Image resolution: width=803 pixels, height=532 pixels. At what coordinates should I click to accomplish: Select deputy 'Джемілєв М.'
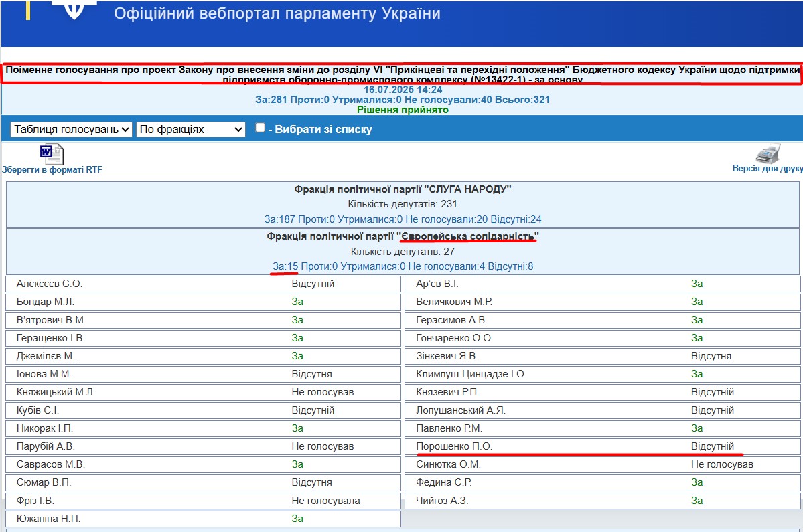(x=48, y=356)
